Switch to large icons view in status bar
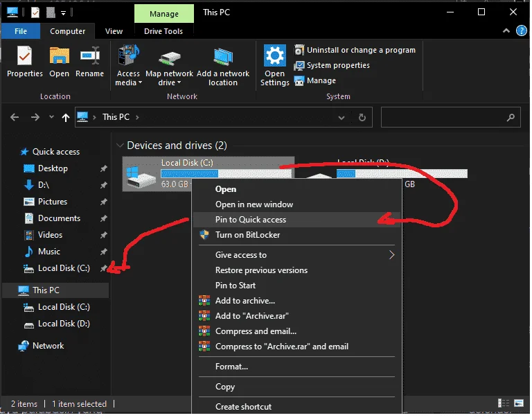The width and height of the screenshot is (532, 420). coord(519,403)
